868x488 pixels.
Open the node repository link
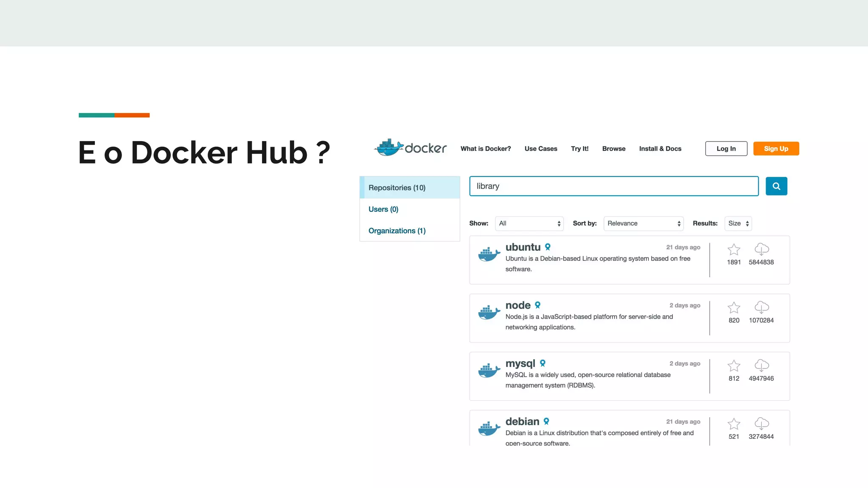click(517, 305)
